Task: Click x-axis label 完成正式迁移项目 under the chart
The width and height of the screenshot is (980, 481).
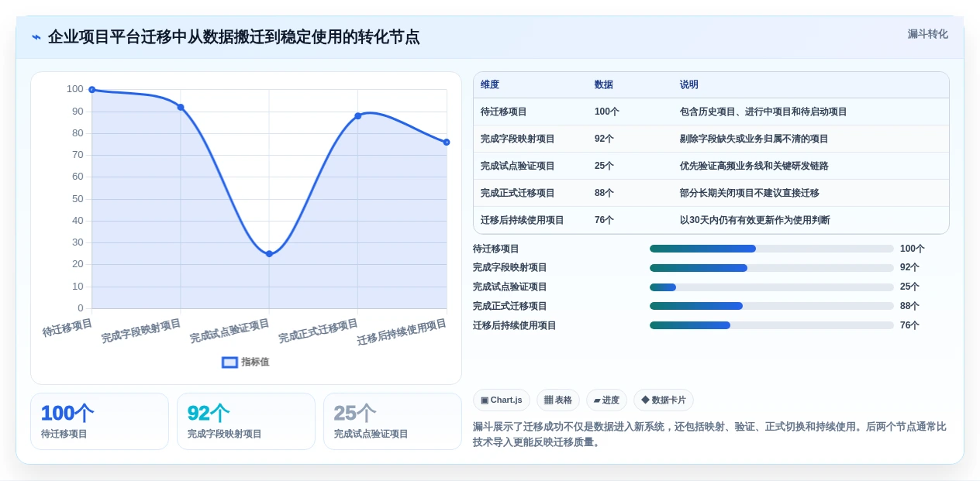Action: pos(319,332)
